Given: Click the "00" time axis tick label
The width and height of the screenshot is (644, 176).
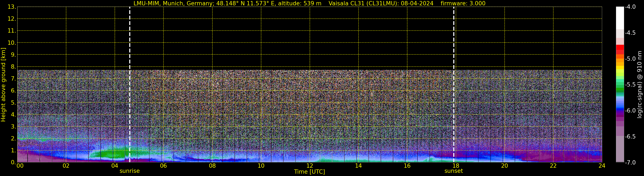Looking at the screenshot, I should pyautogui.click(x=20, y=166).
